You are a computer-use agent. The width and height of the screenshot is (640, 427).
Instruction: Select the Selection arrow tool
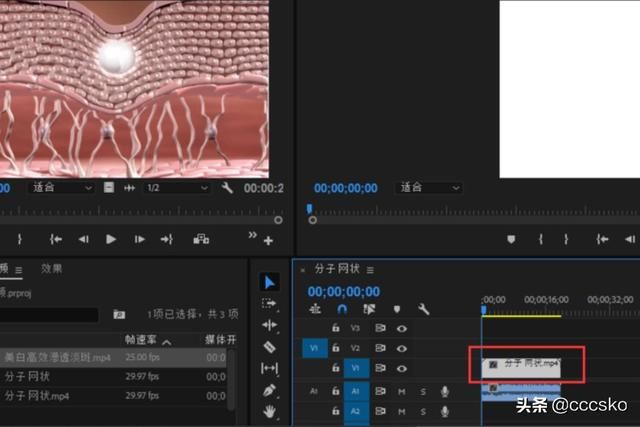point(269,283)
